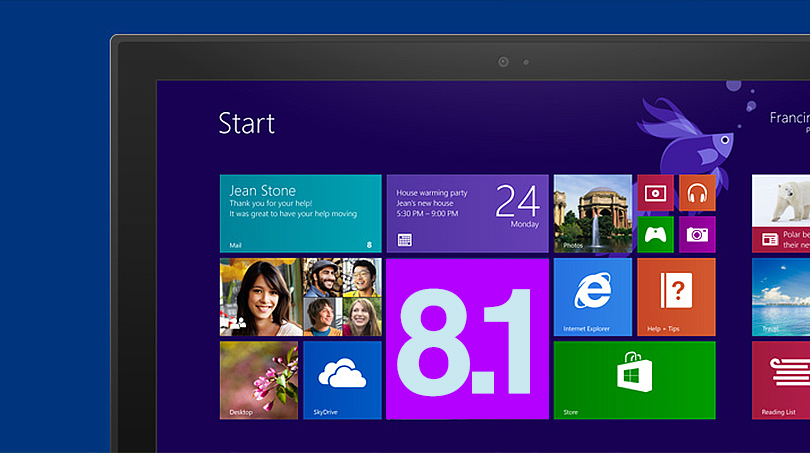Open the Desktop tile with flowers
The height and width of the screenshot is (453, 810).
point(258,379)
